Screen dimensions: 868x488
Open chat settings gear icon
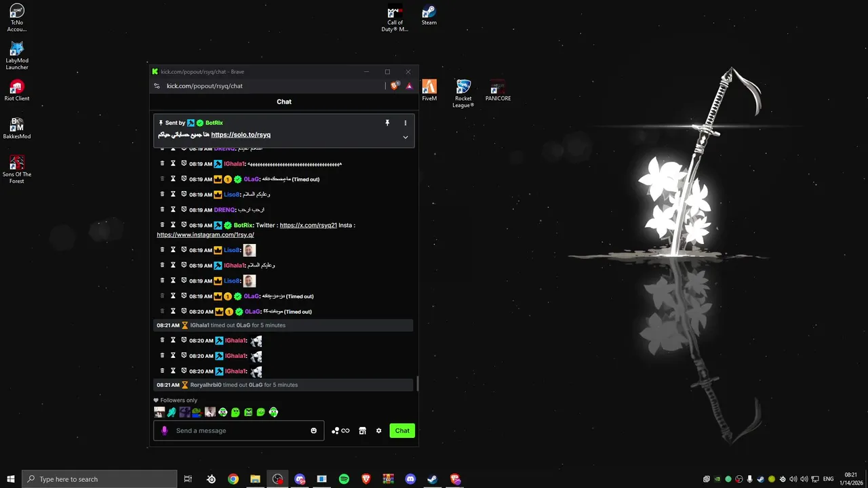(379, 430)
